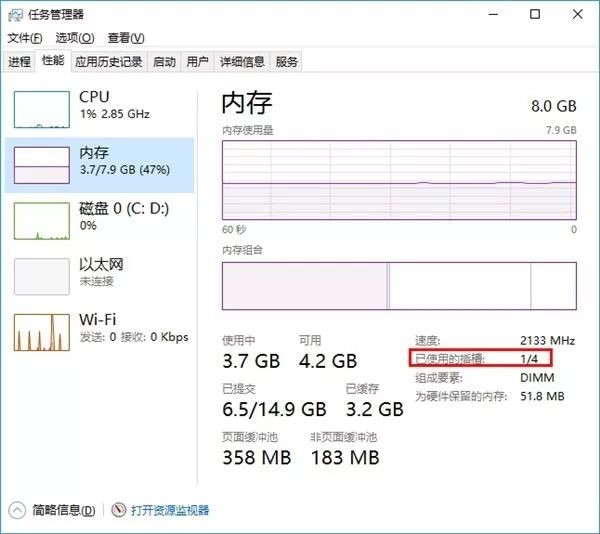This screenshot has width=600, height=534.
Task: Select the CPU mini graph thumbnail
Action: [40, 106]
